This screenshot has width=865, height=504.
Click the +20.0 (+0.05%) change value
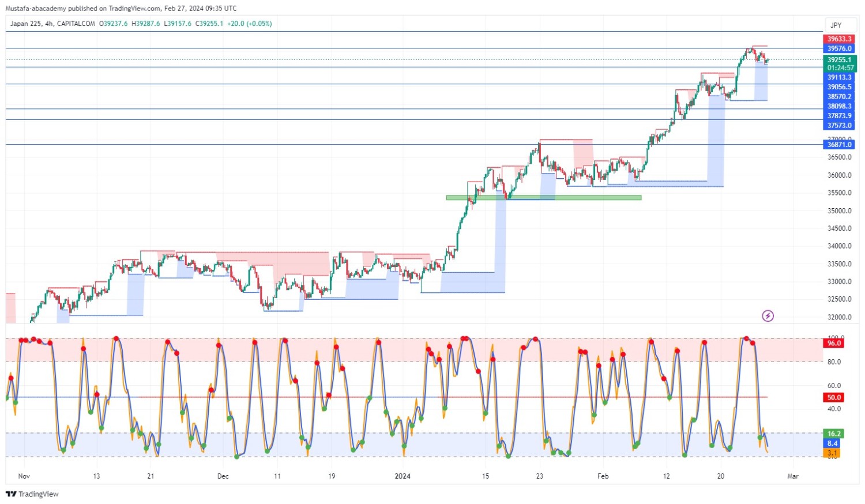250,24
